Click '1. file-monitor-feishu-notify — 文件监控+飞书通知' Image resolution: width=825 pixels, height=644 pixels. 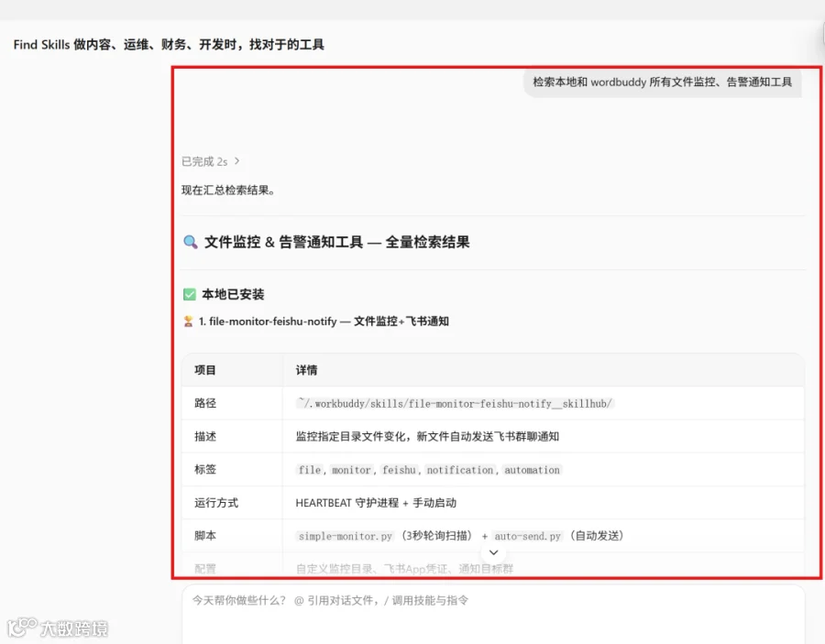(x=324, y=321)
